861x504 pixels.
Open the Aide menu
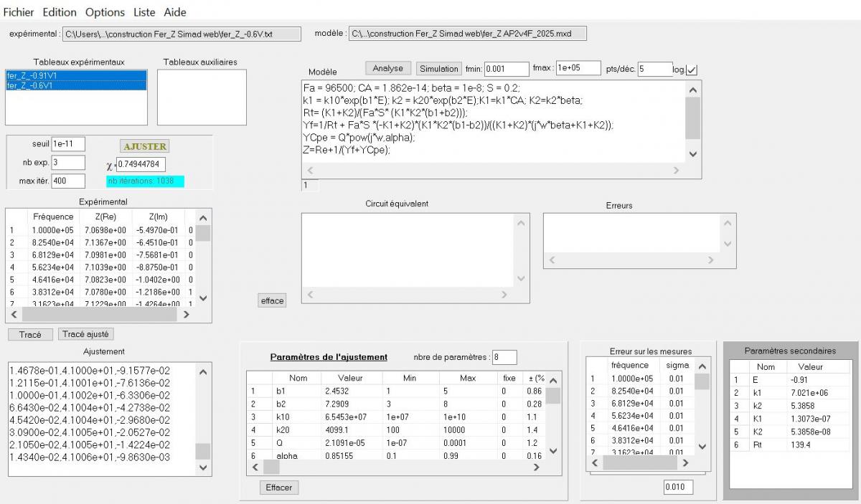(x=175, y=12)
